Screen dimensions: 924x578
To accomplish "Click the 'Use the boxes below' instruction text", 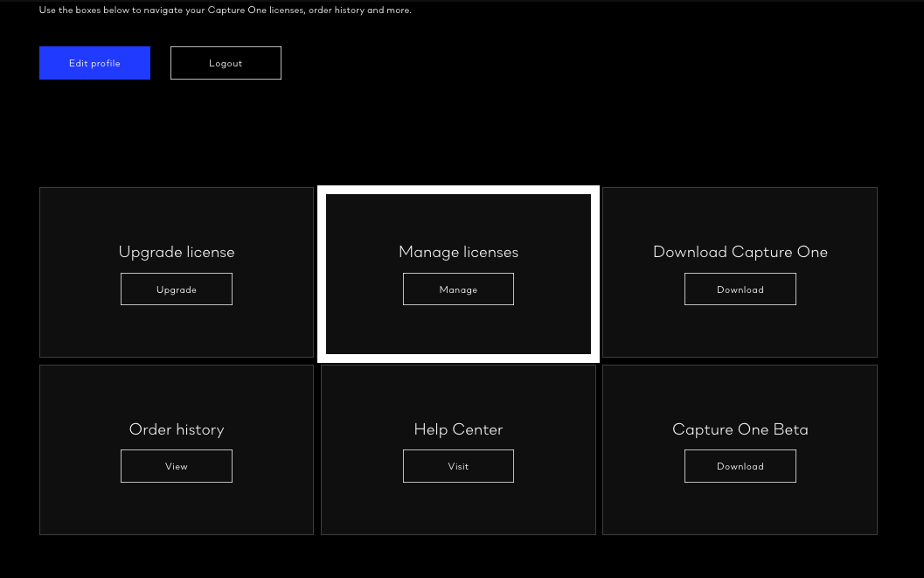I will coord(226,10).
